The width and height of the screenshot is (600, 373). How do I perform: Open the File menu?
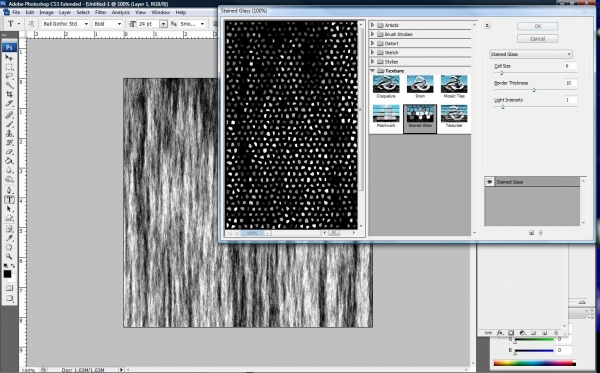16,12
